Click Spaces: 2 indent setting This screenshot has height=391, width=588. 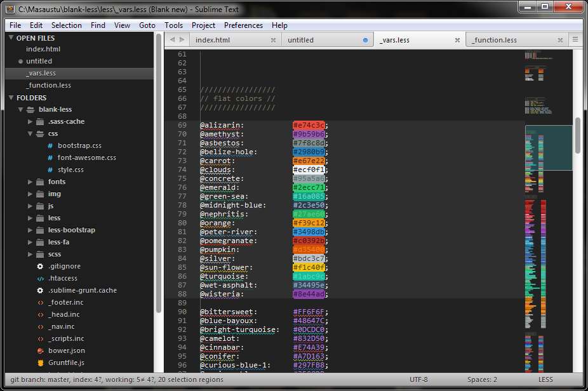click(481, 379)
